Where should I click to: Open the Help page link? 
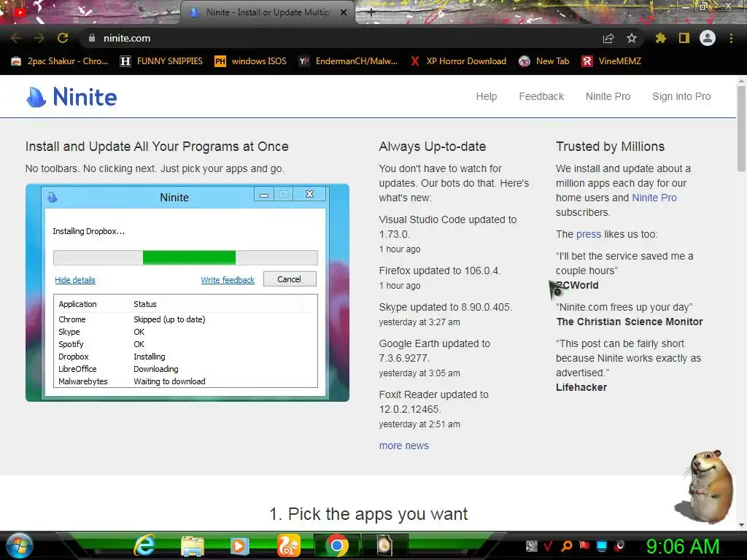click(x=487, y=97)
